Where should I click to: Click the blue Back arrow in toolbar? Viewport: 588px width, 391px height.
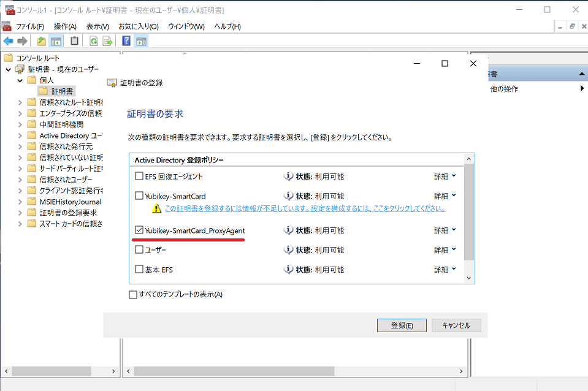click(8, 41)
